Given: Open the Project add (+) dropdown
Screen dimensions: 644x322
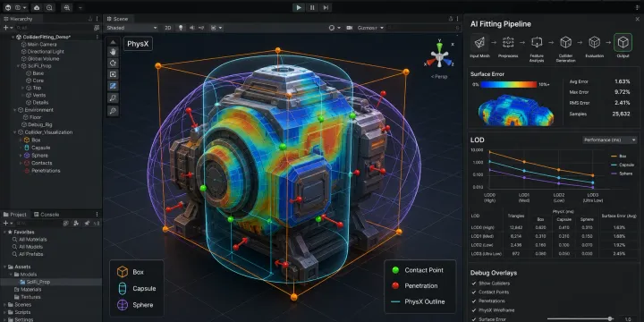Looking at the screenshot, I should point(7,223).
